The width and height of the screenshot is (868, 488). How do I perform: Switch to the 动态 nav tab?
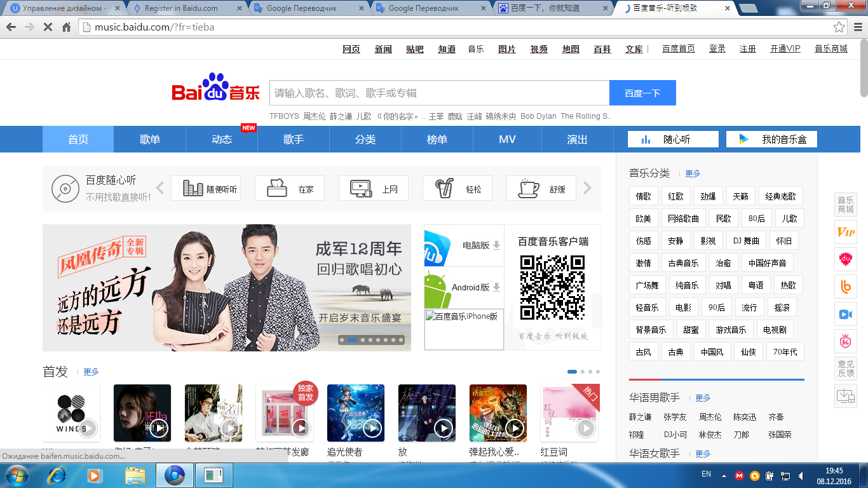pyautogui.click(x=222, y=139)
